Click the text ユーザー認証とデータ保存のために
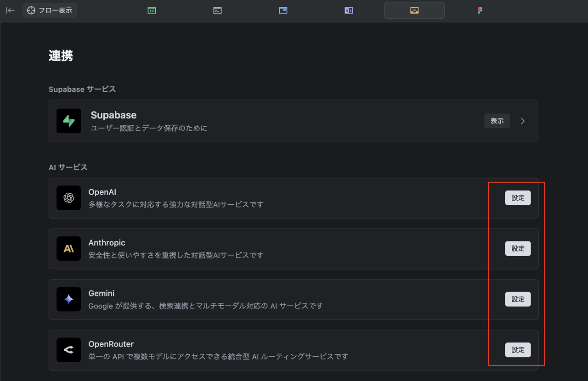Screen dimensions: 588x381 click(x=149, y=128)
